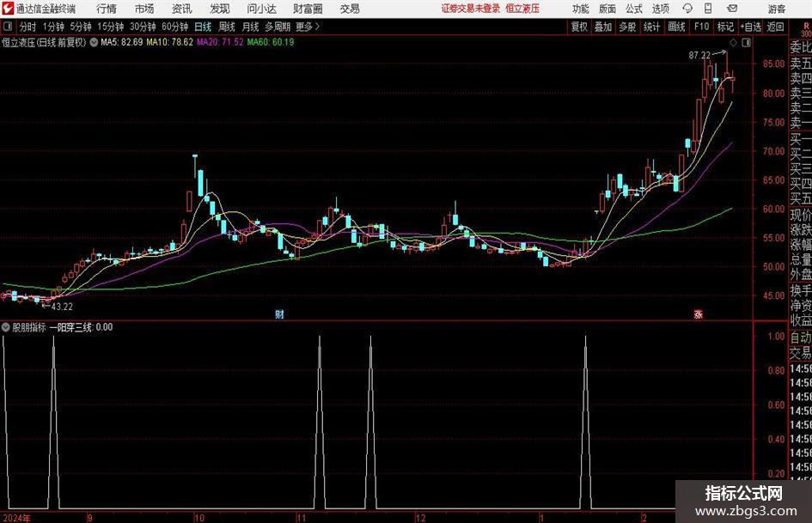Switch to the 30分钟 period tab

(143, 27)
